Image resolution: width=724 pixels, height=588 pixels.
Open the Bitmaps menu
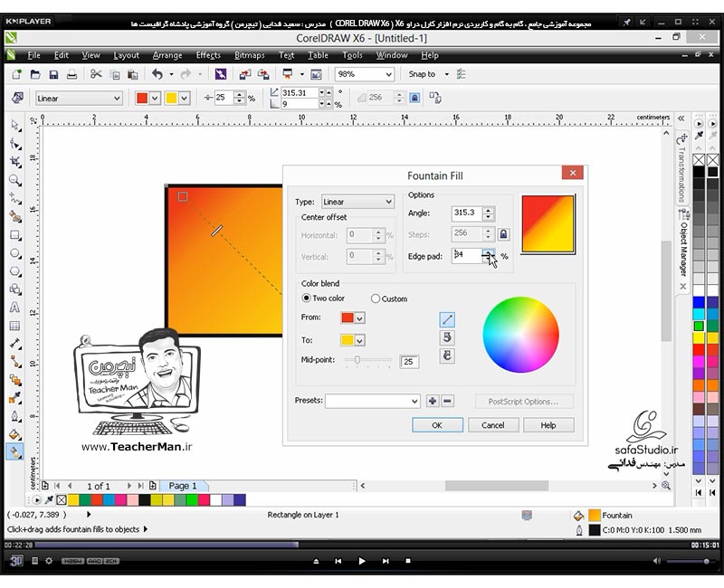click(250, 55)
